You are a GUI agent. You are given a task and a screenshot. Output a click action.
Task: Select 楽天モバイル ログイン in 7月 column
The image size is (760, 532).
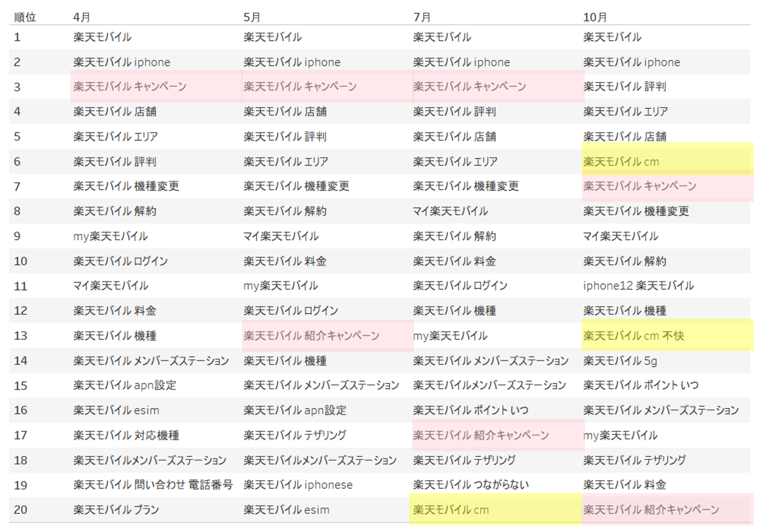pos(460,286)
